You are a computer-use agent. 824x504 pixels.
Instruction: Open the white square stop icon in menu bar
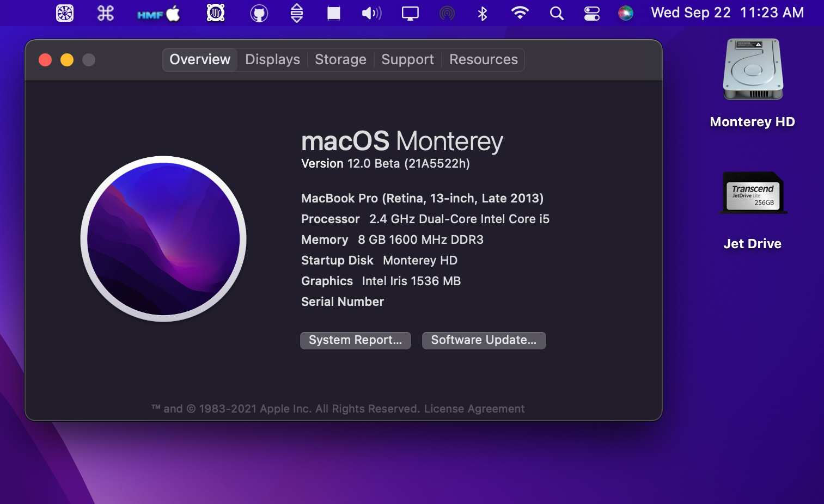[x=334, y=13]
